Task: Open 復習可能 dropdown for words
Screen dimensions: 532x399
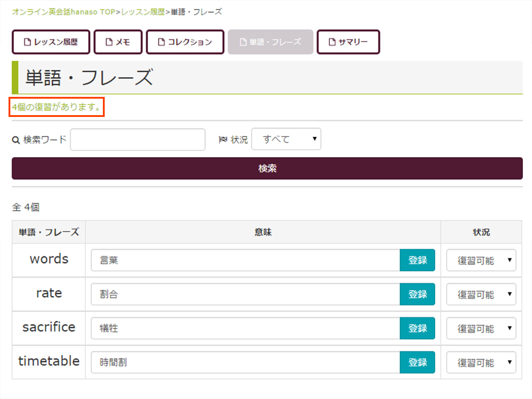Action: point(481,260)
